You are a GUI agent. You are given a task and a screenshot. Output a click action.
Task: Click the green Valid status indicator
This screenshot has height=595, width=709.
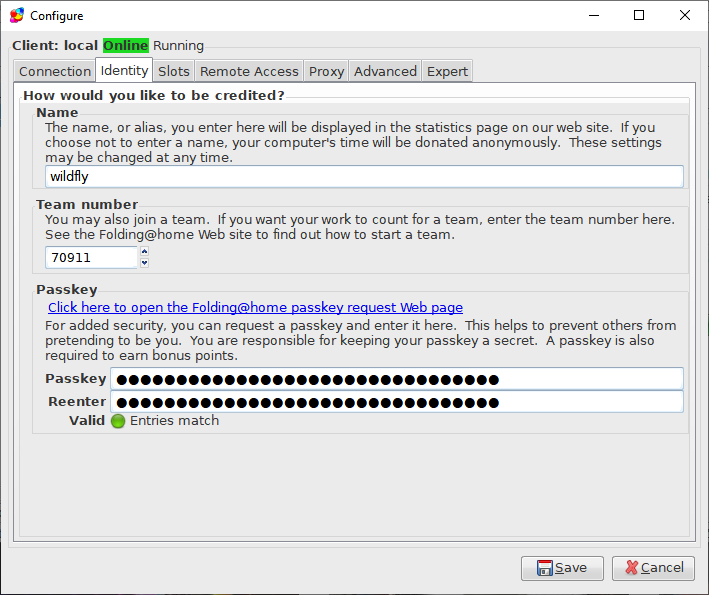pos(118,421)
